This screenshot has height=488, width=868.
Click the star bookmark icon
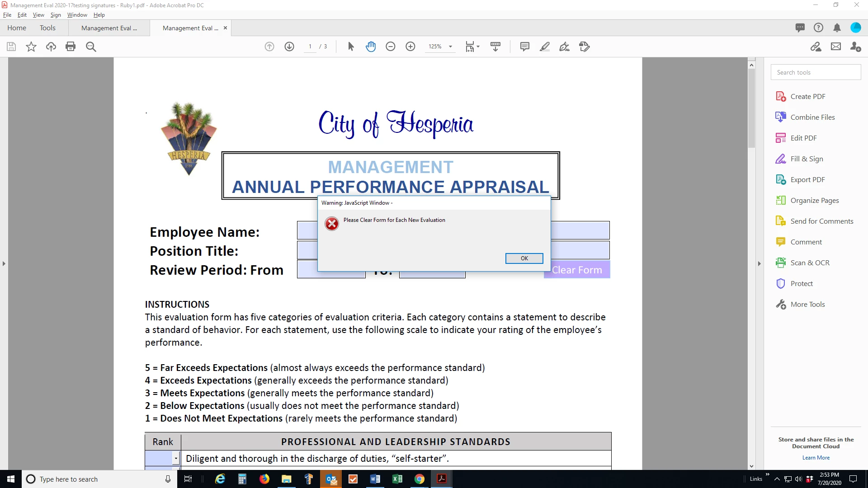[31, 47]
